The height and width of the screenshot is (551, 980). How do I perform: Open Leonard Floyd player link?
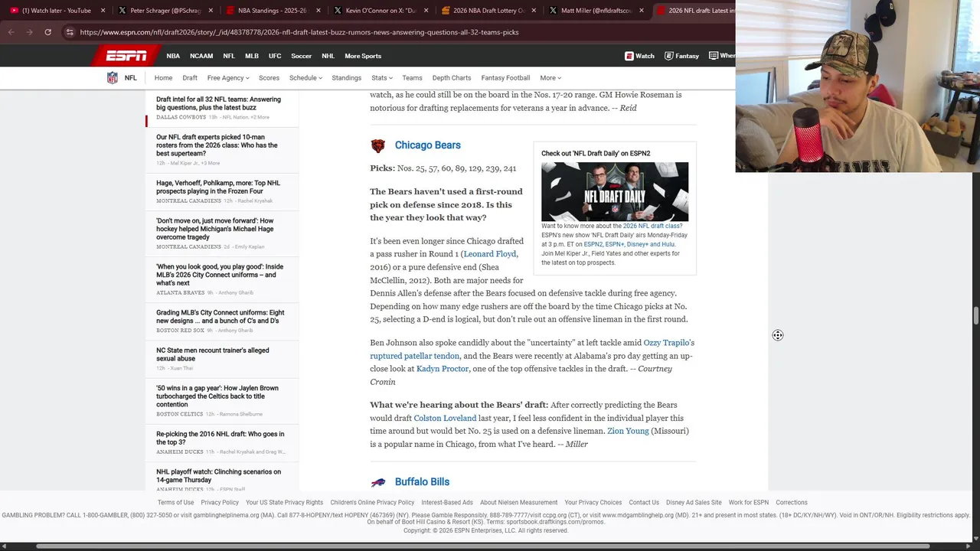point(490,254)
